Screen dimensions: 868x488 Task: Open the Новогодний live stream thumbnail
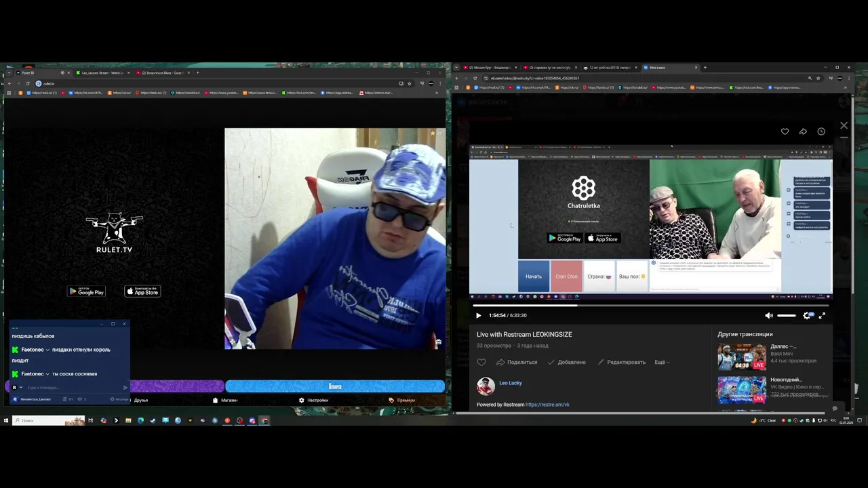click(742, 389)
